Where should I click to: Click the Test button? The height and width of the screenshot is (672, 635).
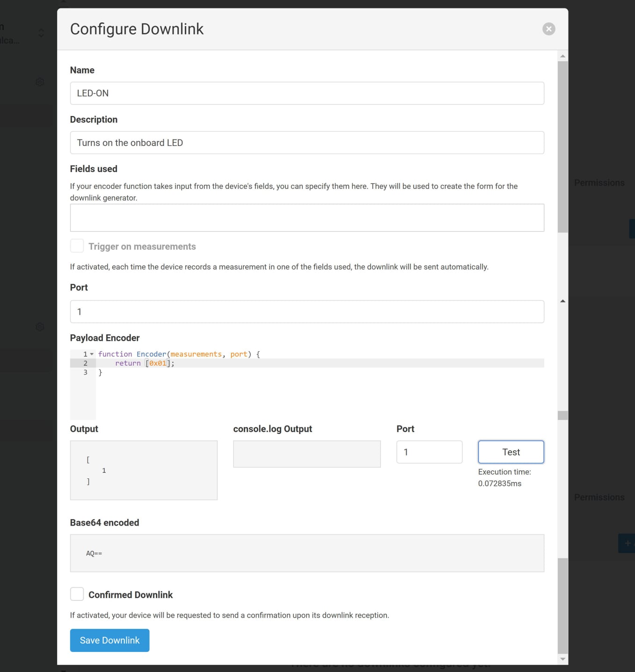(x=511, y=452)
